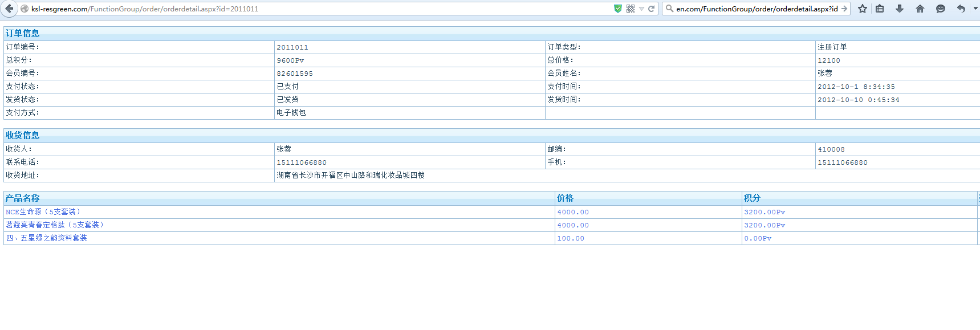The width and height of the screenshot is (980, 330).
Task: Click points 3200.00Pv in 茗蔻亮青春定格肽 row
Action: click(x=765, y=225)
